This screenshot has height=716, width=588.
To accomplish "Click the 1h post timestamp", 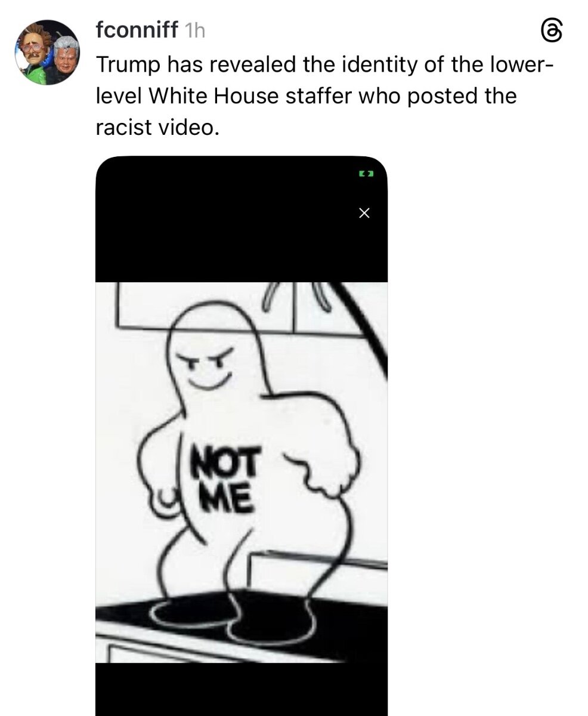I will [194, 30].
